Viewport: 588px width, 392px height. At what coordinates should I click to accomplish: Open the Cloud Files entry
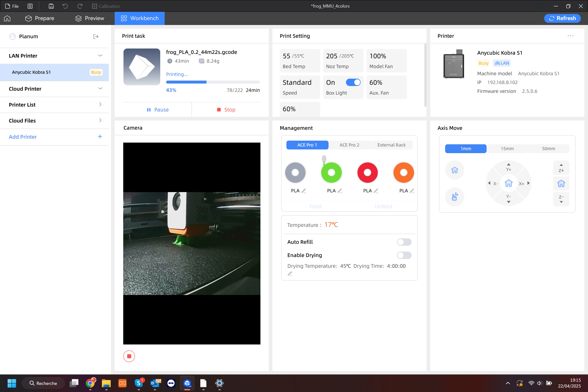coord(54,121)
